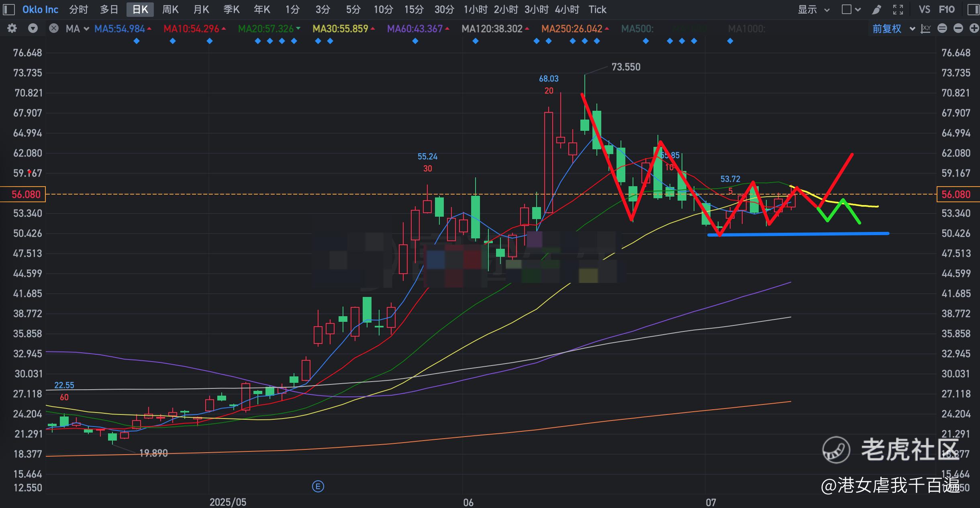The image size is (980, 508).
Task: Open the square layout selector icon
Action: click(846, 9)
